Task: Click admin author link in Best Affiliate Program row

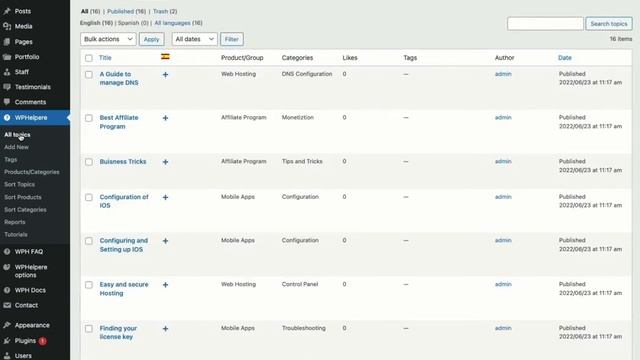Action: click(x=503, y=118)
